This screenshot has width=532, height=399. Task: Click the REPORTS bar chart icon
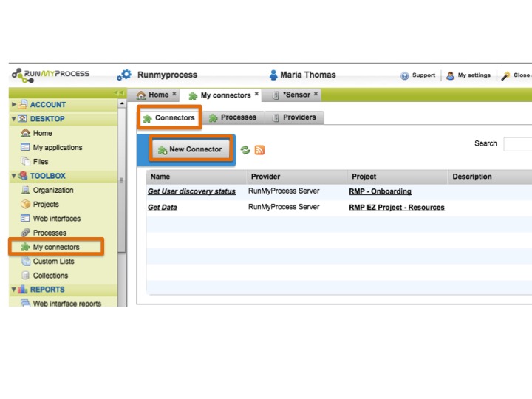point(22,290)
